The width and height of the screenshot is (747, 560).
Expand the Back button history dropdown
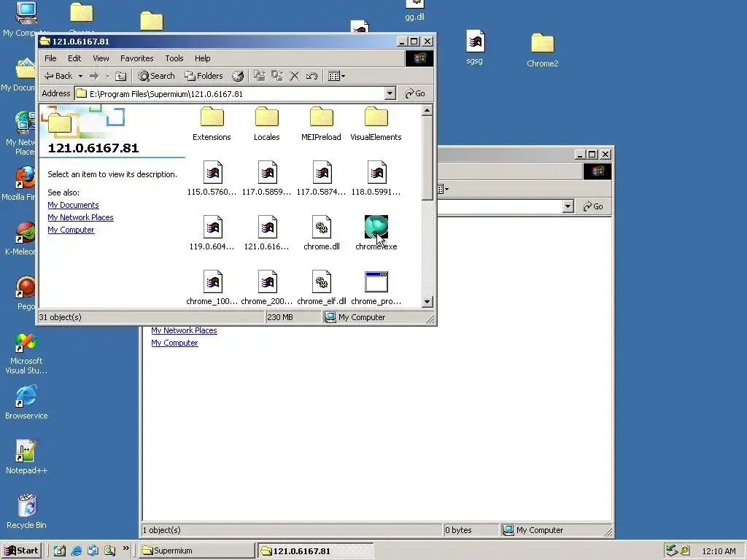(x=80, y=76)
